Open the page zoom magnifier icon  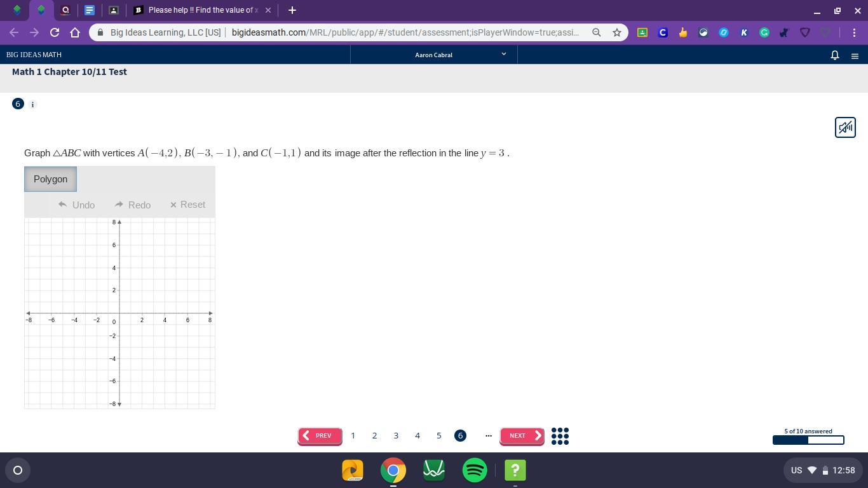tap(596, 32)
